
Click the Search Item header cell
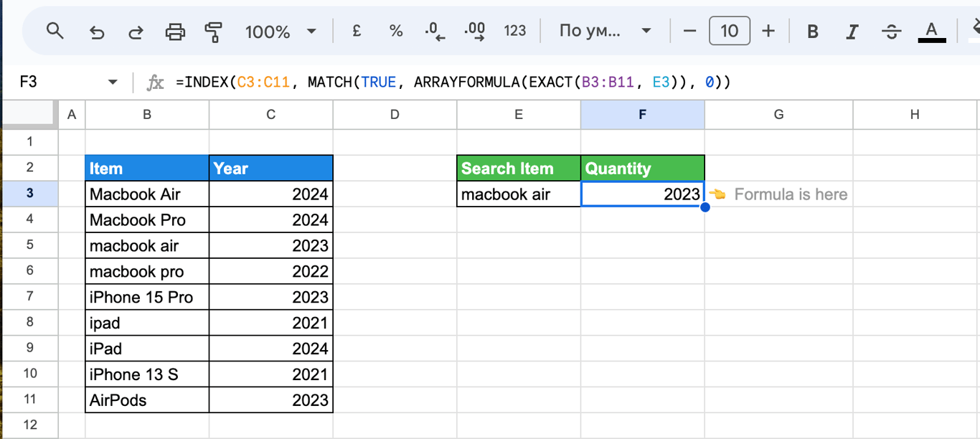pos(519,169)
